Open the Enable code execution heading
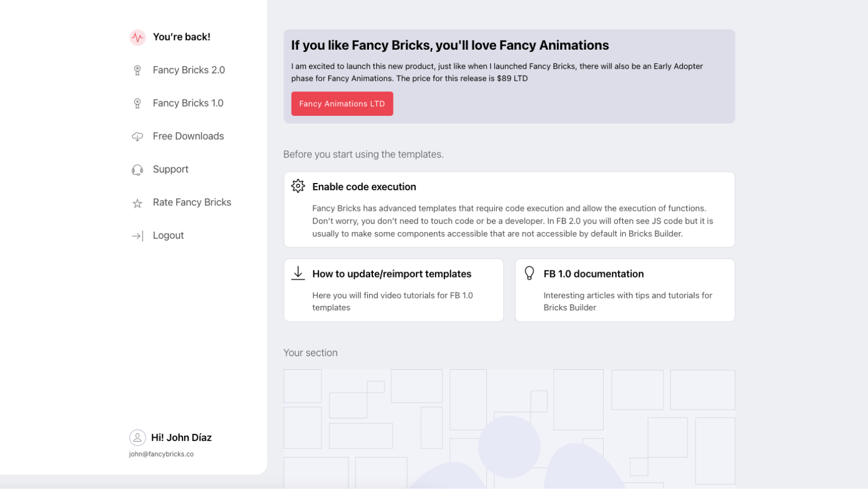868x489 pixels. (x=364, y=187)
